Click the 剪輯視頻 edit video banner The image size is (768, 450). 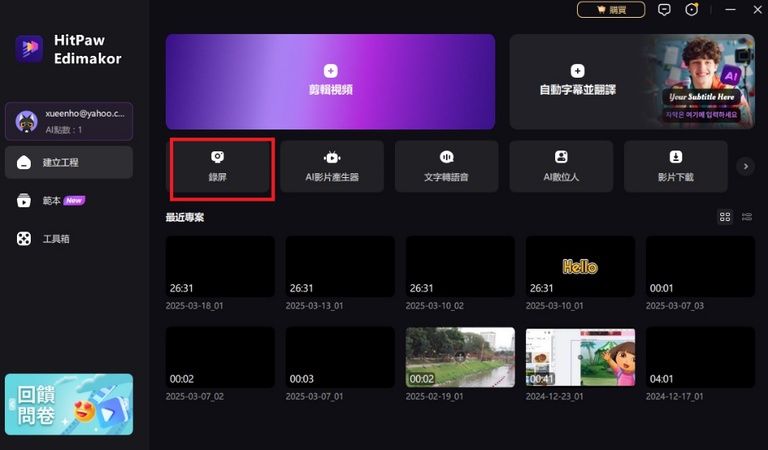pyautogui.click(x=330, y=82)
